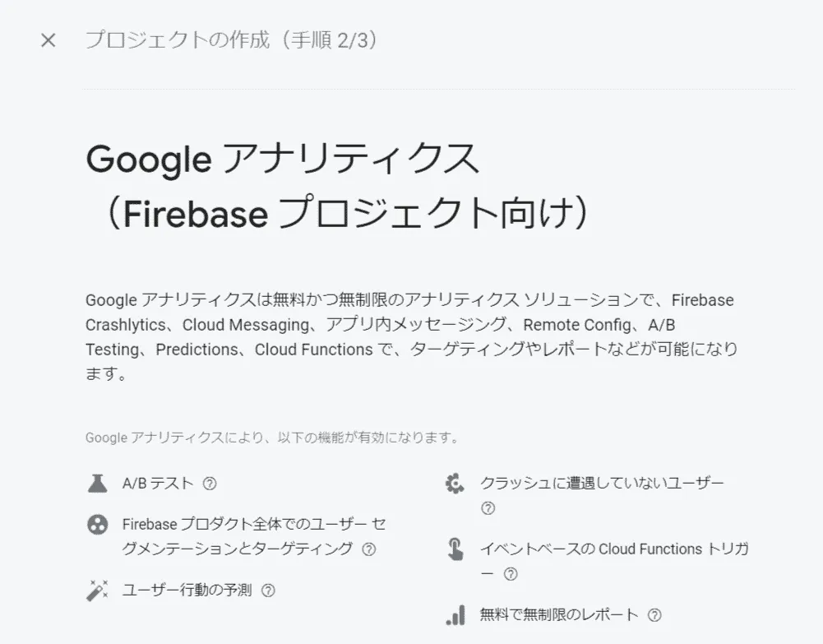The image size is (823, 644).
Task: Close the project creation dialog
Action: point(48,39)
